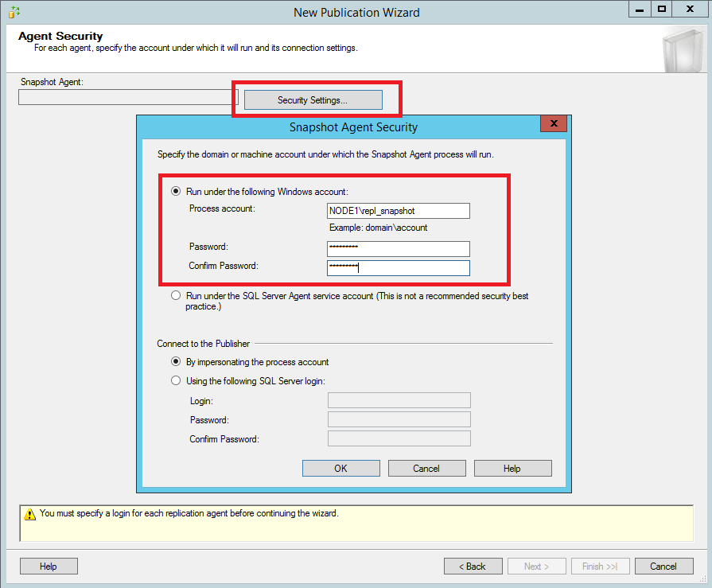Viewport: 712px width, 588px height.
Task: Open Help from the Snapshot Agent Security dialog
Action: pos(512,468)
